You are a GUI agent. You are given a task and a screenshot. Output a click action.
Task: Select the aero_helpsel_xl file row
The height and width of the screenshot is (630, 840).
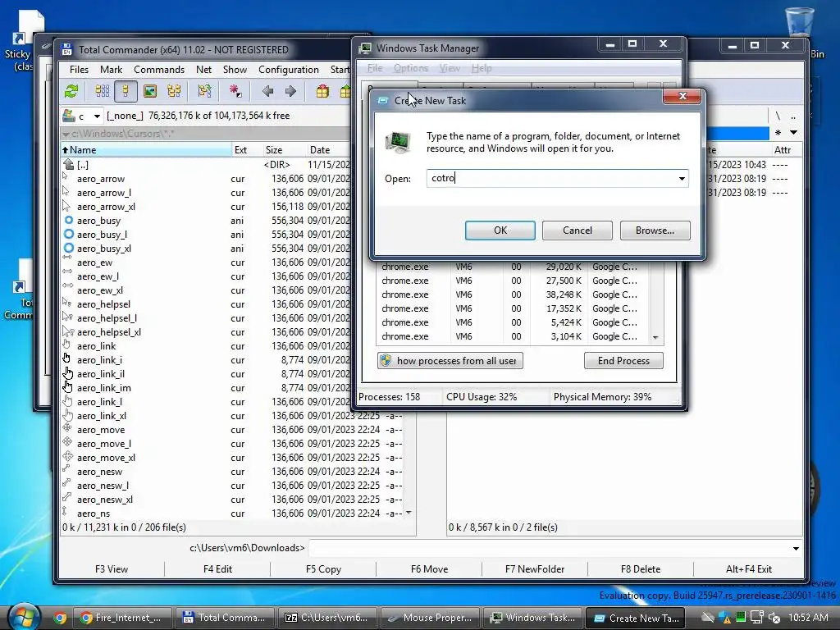(x=206, y=332)
